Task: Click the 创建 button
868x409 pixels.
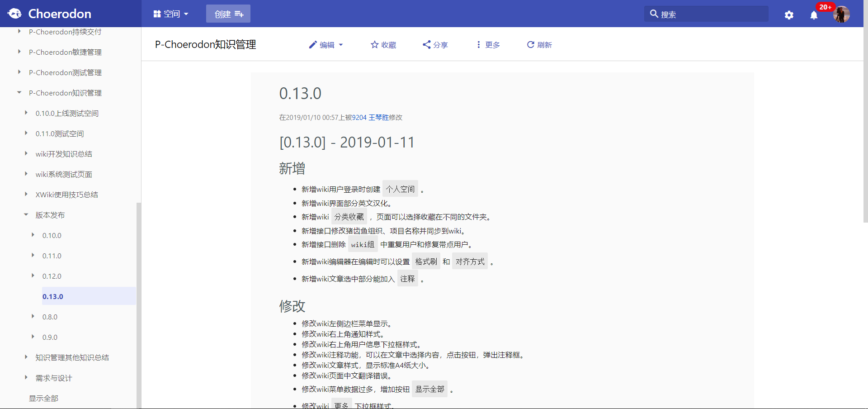Action: pyautogui.click(x=228, y=14)
